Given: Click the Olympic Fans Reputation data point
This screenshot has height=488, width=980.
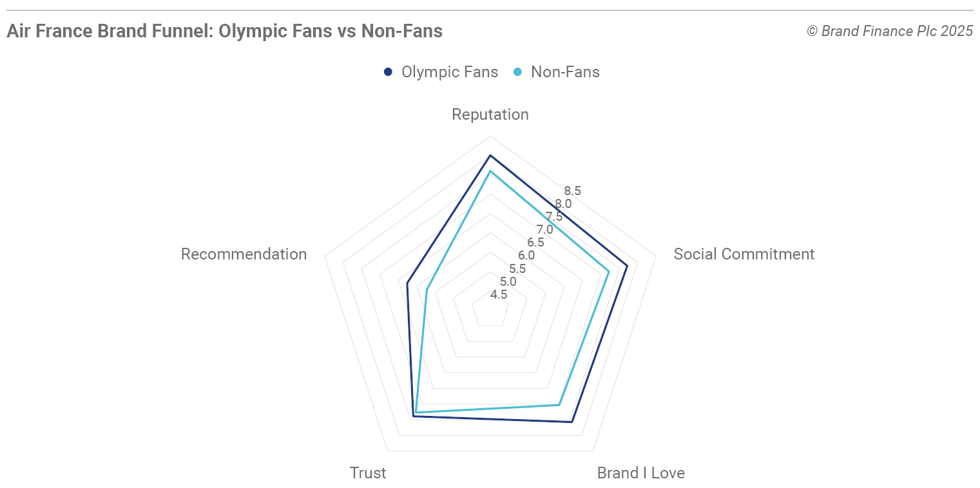Looking at the screenshot, I should point(490,156).
